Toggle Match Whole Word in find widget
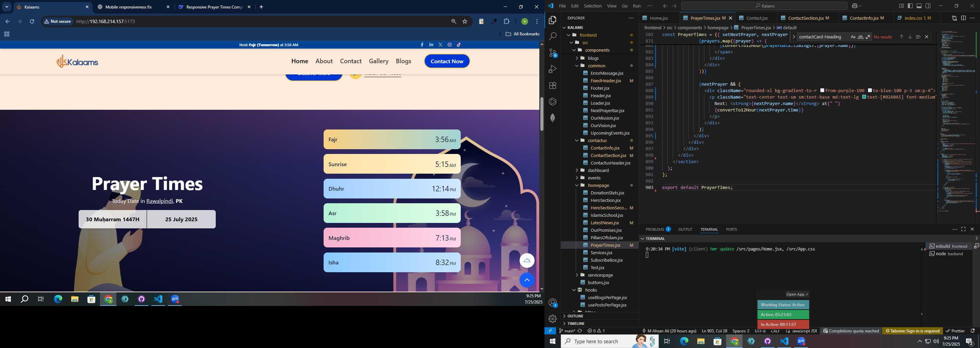 [861, 37]
